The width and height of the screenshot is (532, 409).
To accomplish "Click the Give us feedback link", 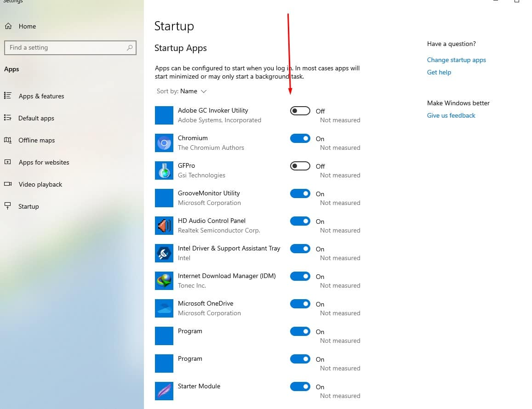I will pyautogui.click(x=451, y=115).
